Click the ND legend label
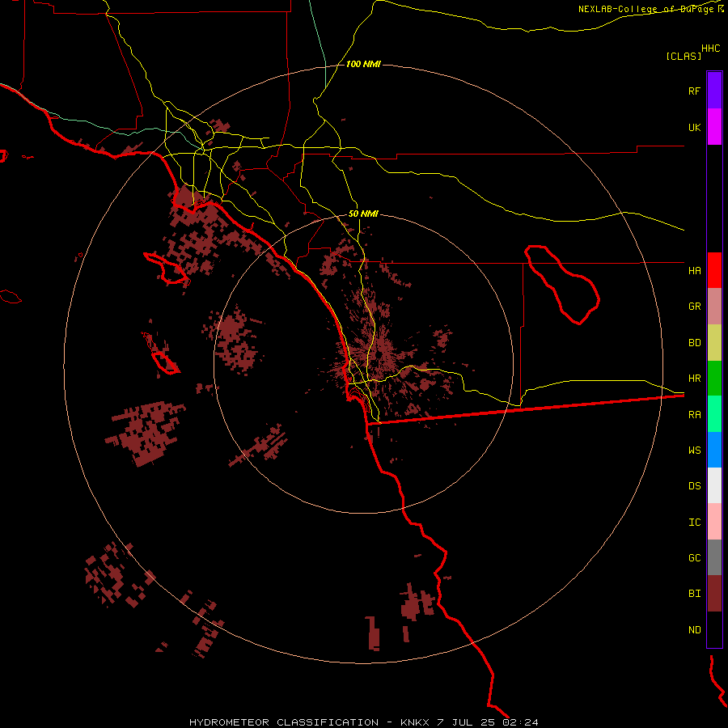The height and width of the screenshot is (728, 728). (694, 630)
